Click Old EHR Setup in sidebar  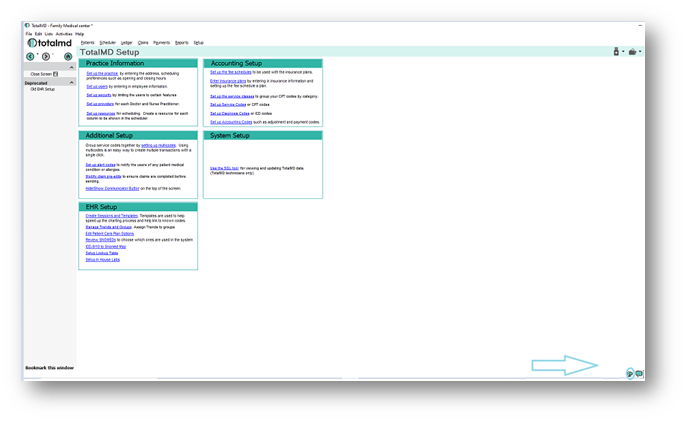coord(42,89)
